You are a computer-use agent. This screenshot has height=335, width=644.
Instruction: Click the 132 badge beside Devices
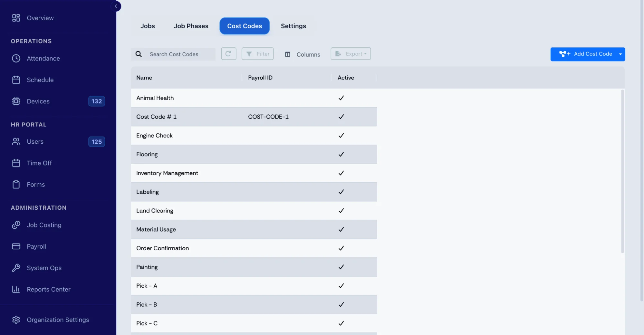coord(97,101)
